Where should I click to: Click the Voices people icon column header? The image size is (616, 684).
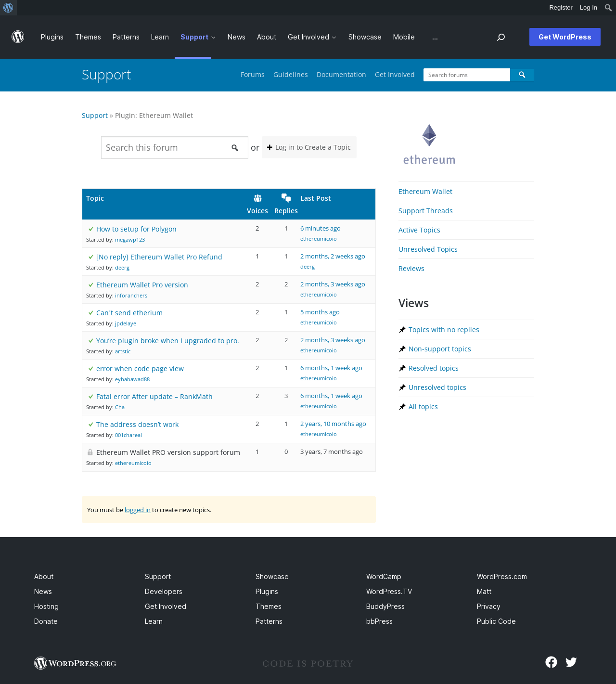pos(257,198)
